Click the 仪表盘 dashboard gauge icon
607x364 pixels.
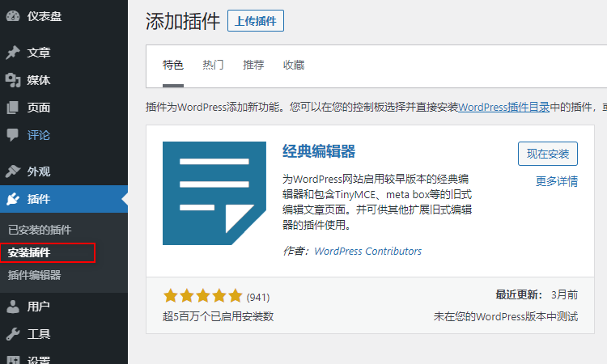[13, 16]
